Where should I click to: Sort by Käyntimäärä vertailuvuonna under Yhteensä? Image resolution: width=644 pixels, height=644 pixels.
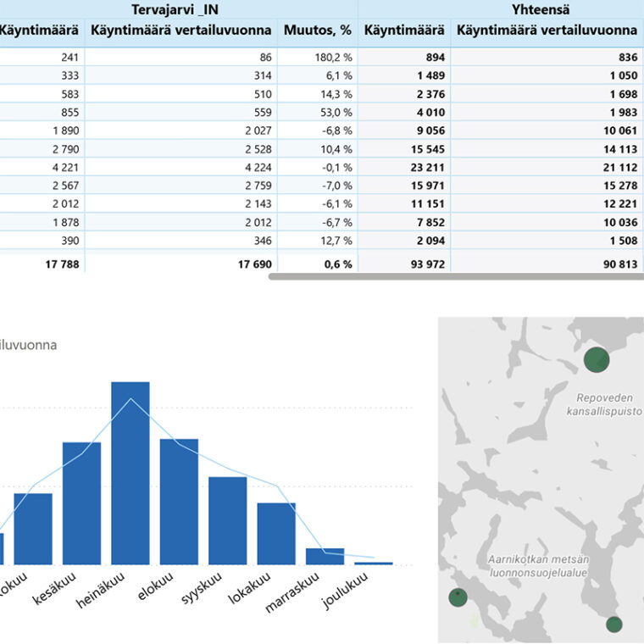[547, 31]
